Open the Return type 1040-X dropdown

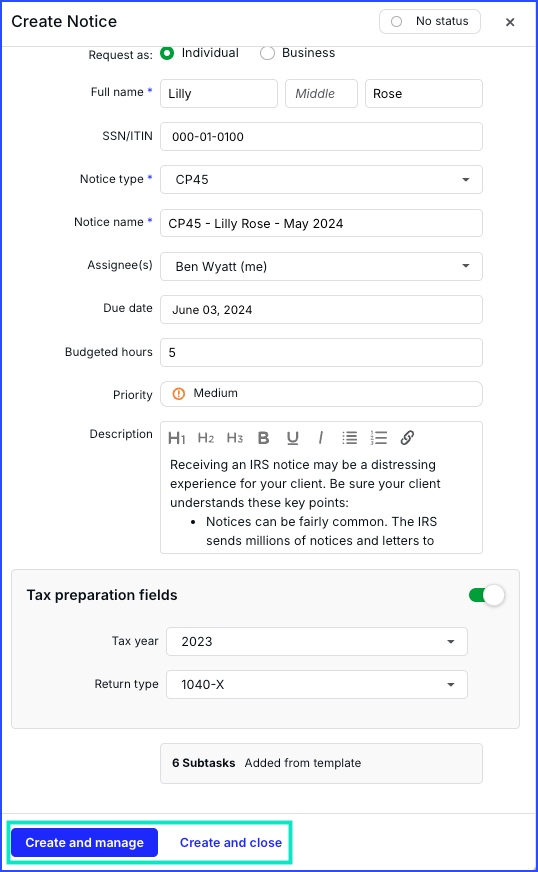317,684
